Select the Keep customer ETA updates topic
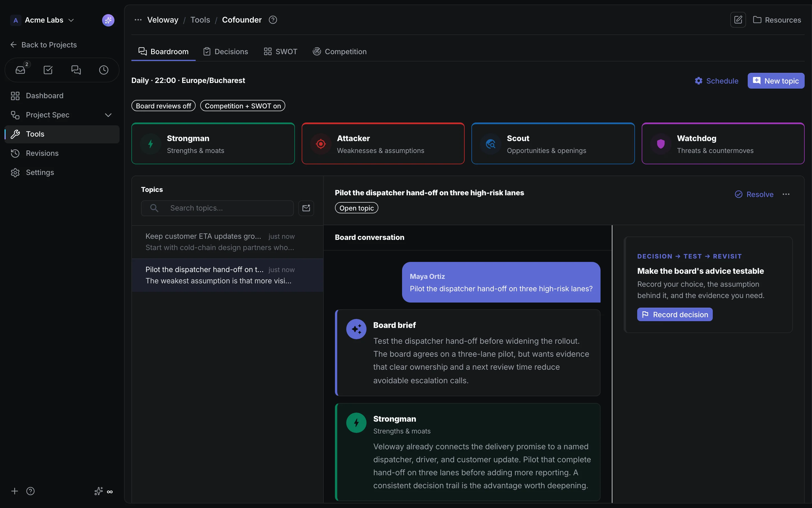The height and width of the screenshot is (508, 812). (228, 242)
